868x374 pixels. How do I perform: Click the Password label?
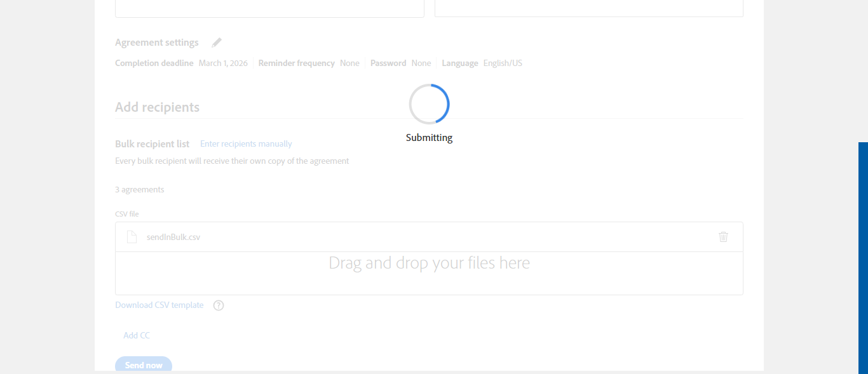coord(388,63)
